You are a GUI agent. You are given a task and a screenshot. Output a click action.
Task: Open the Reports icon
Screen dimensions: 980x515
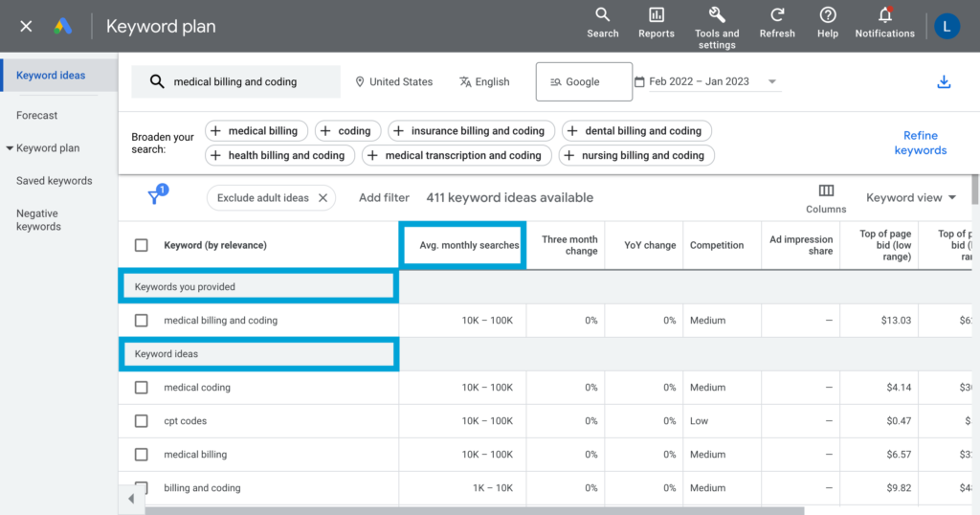[656, 23]
